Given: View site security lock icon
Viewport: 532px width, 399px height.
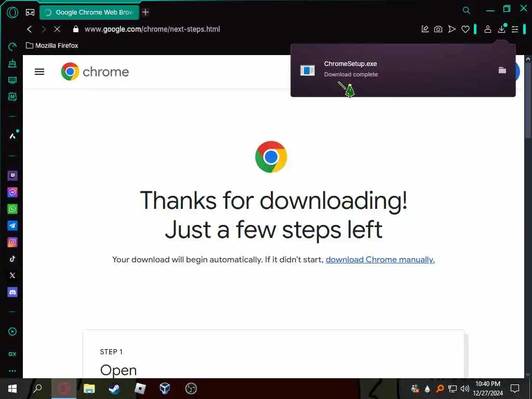Looking at the screenshot, I should click(76, 29).
